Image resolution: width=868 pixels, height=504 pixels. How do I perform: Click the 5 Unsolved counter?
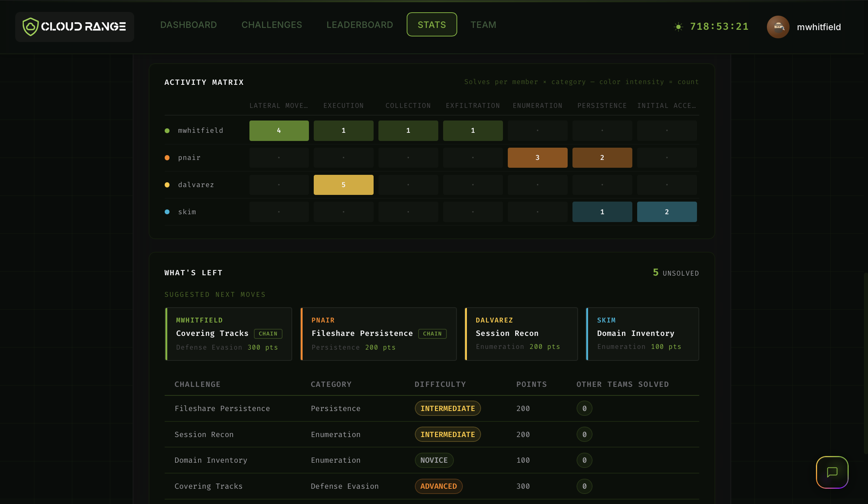676,273
